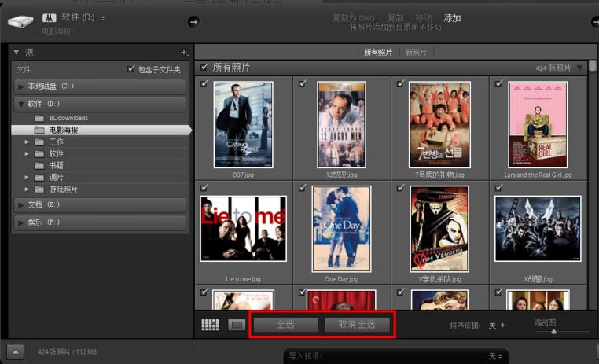Select the Lars and the Real Girl thumbnail
Image resolution: width=599 pixels, height=364 pixels.
tap(538, 124)
